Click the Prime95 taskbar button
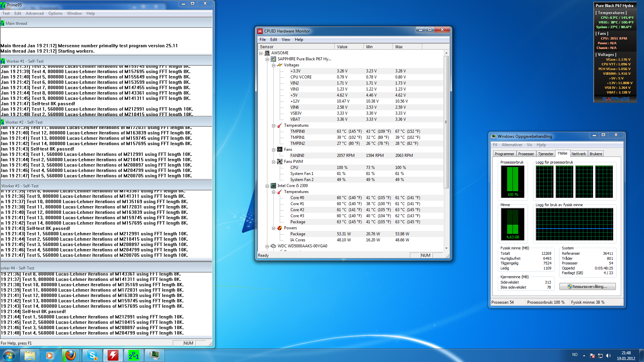The height and width of the screenshot is (362, 644). pyautogui.click(x=133, y=355)
